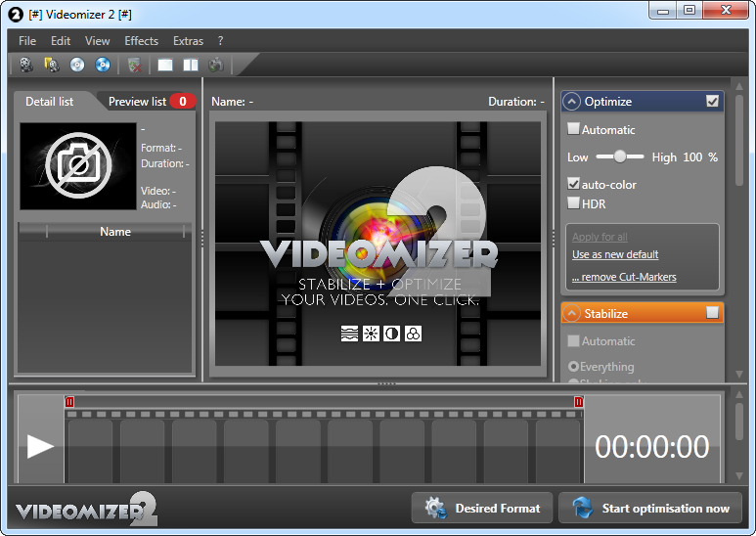Image resolution: width=756 pixels, height=536 pixels.
Task: Switch to single preview view icon
Action: (165, 65)
